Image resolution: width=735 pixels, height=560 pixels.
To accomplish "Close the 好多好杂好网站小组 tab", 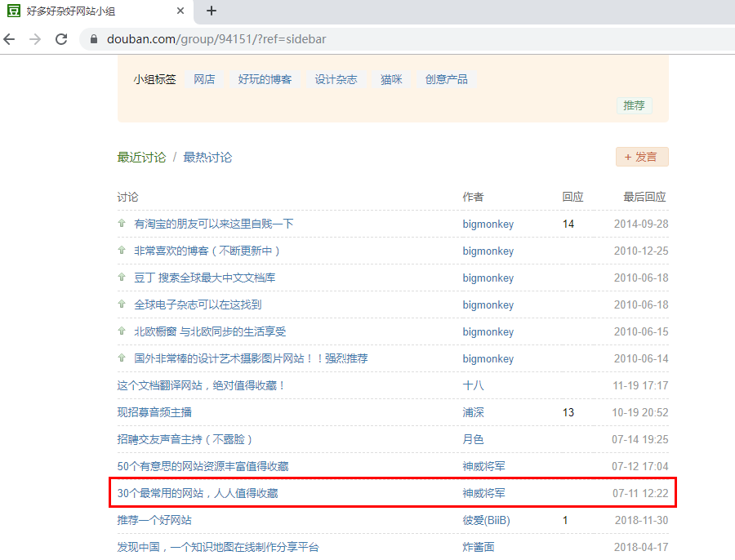I will pos(180,11).
